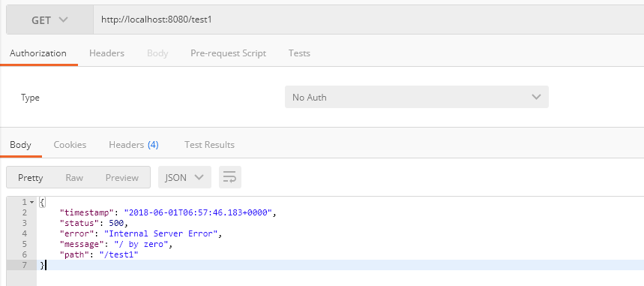Image resolution: width=644 pixels, height=286 pixels.
Task: Select the Tests tab
Action: pyautogui.click(x=299, y=53)
